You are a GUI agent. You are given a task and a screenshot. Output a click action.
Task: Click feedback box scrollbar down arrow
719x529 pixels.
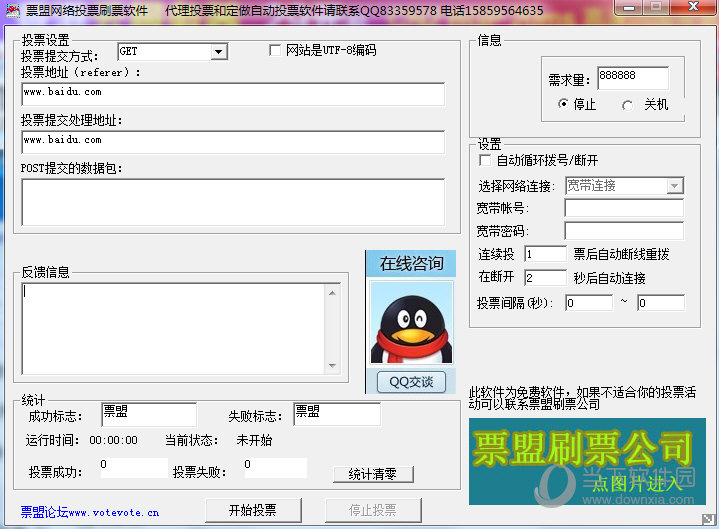click(332, 366)
